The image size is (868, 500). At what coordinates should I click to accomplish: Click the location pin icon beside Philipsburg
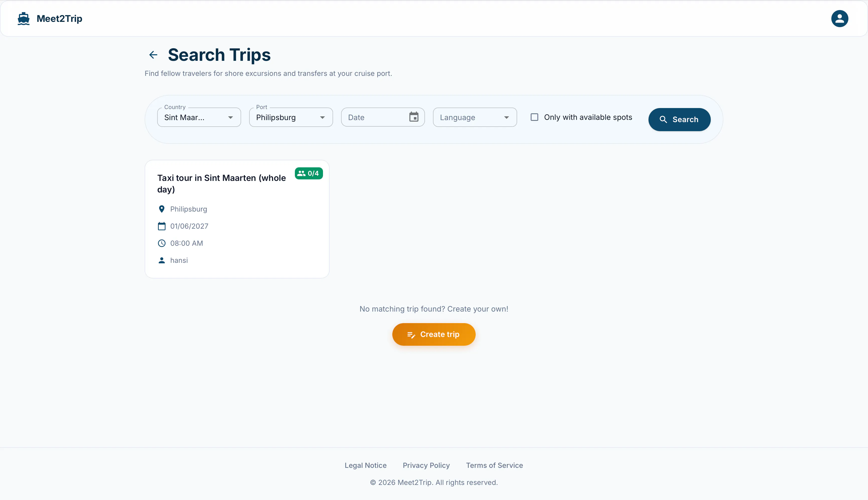[162, 209]
